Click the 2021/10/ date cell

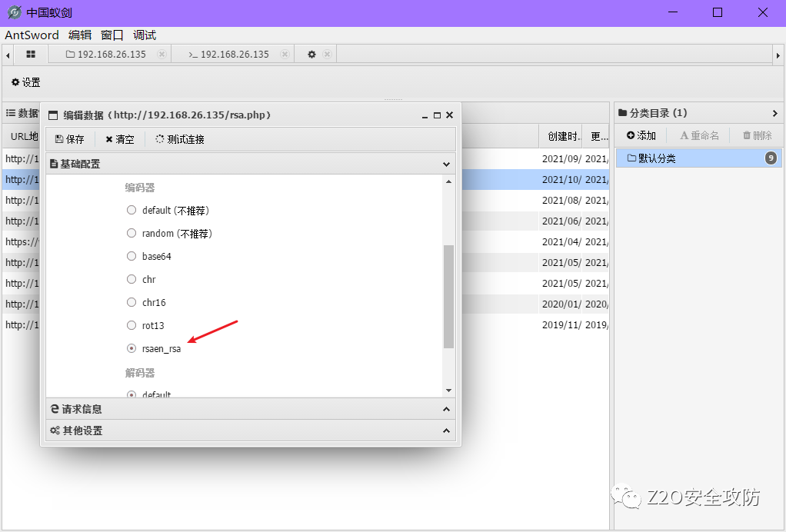tap(561, 179)
